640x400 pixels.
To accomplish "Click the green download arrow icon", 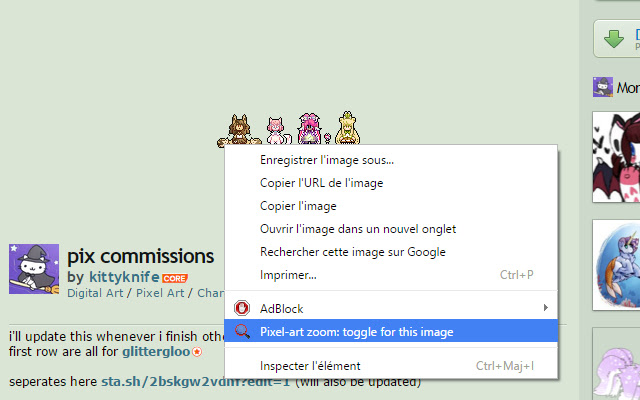I will click(x=615, y=40).
